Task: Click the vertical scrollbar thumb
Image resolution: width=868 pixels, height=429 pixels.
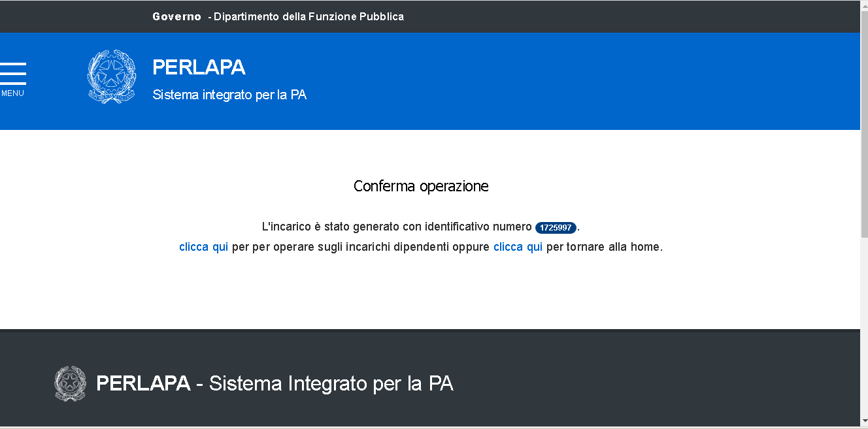Action: (864, 124)
